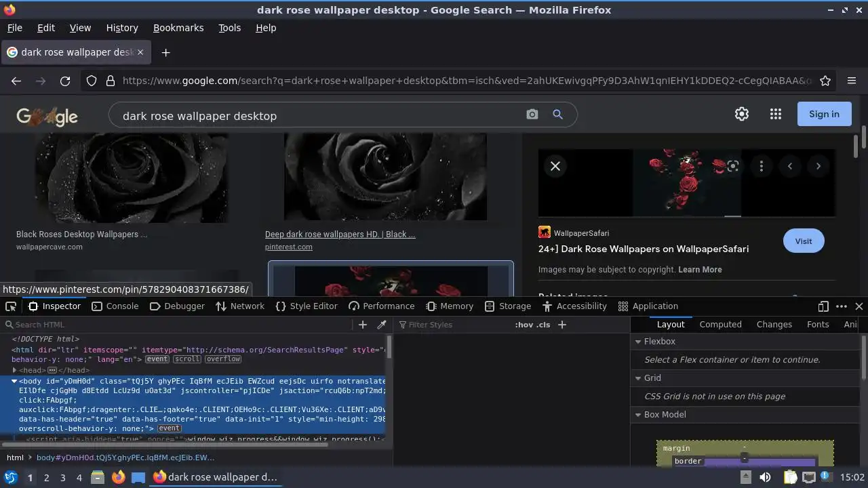Open the Accessibility tab
Viewport: 868px width, 488px height.
pos(574,306)
